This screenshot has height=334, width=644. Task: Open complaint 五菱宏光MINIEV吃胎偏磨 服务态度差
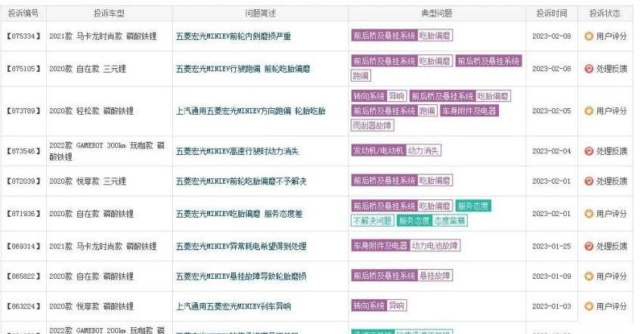239,214
